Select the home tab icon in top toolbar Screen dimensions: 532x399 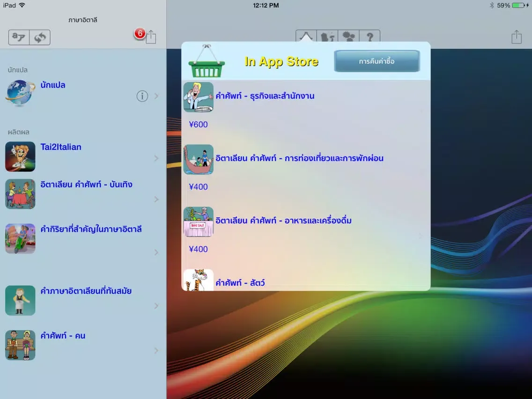pyautogui.click(x=306, y=37)
